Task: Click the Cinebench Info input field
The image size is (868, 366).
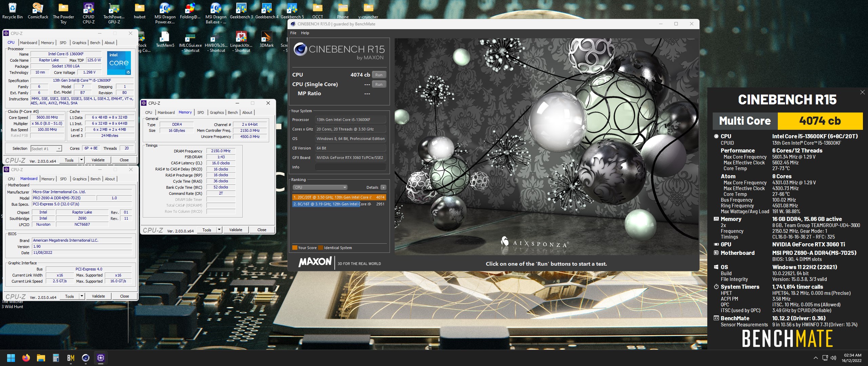Action: pos(350,167)
